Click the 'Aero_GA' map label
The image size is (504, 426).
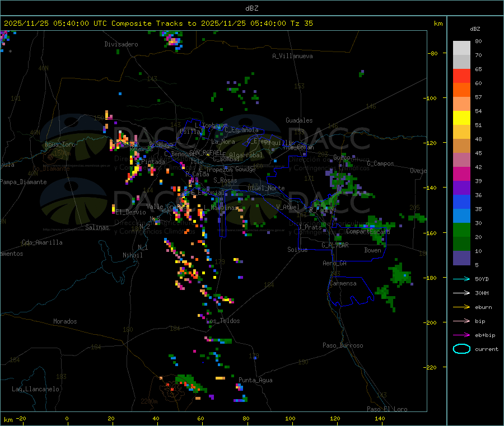click(335, 263)
